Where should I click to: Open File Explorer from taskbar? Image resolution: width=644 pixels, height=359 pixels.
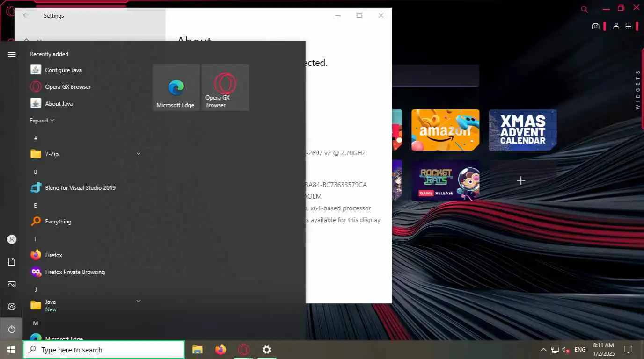click(x=198, y=350)
